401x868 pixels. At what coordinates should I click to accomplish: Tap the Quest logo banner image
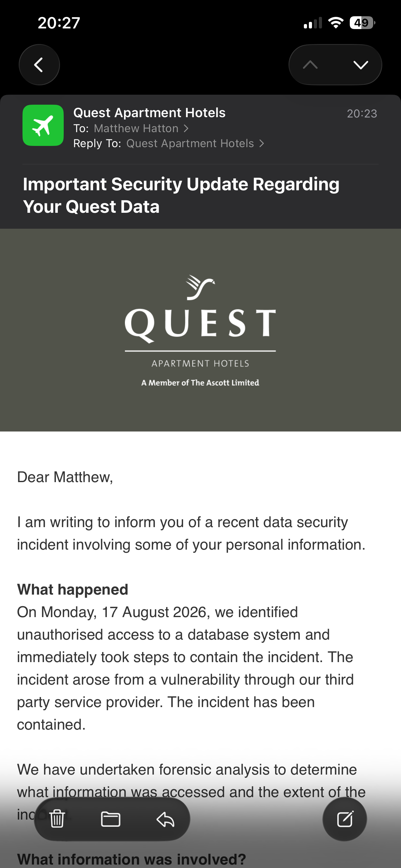click(200, 330)
